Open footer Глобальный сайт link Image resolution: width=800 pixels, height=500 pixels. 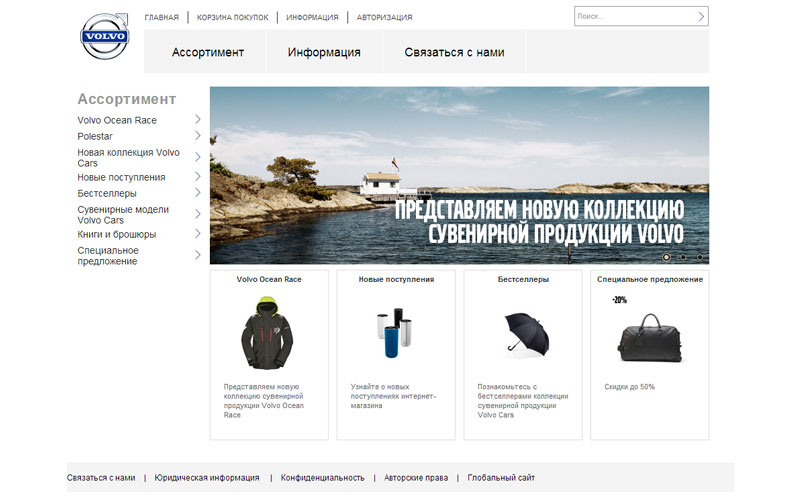pos(501,478)
